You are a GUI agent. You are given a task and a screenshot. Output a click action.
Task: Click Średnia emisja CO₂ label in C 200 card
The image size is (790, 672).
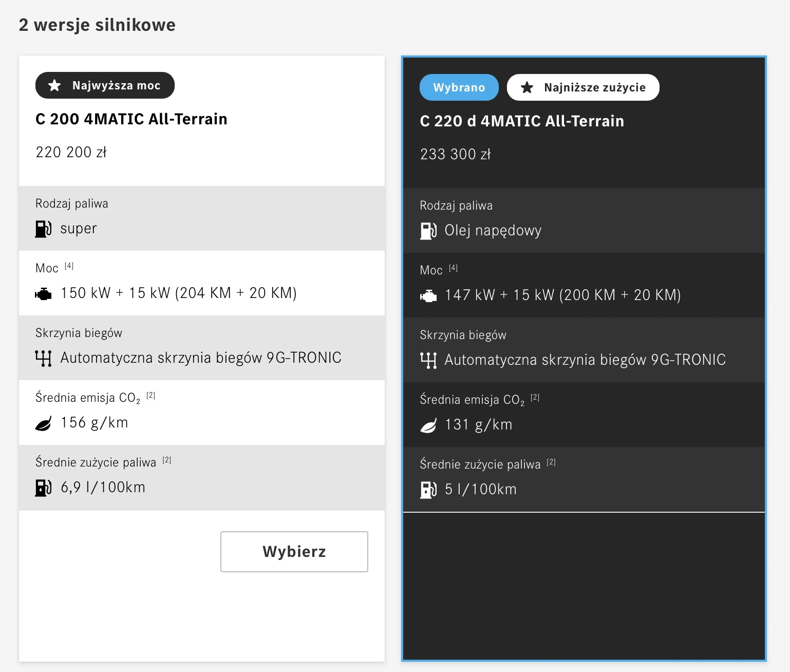tap(88, 398)
